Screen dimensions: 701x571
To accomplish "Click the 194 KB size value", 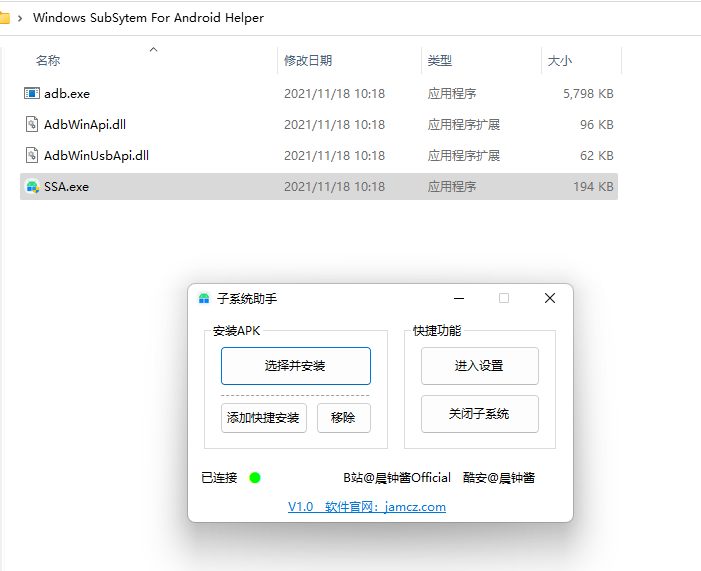I will tap(593, 186).
